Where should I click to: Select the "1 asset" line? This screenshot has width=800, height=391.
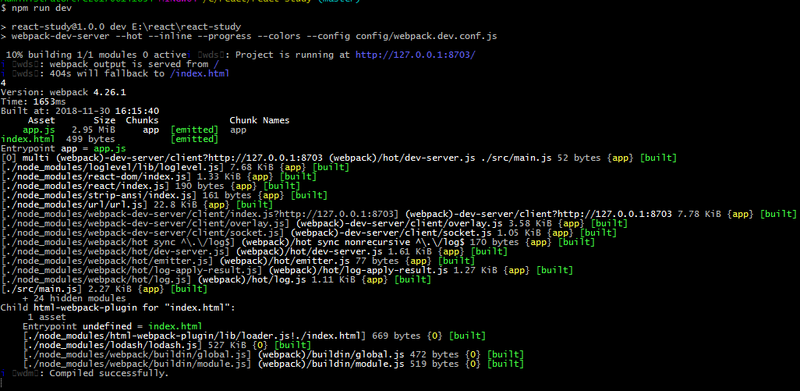(x=47, y=317)
